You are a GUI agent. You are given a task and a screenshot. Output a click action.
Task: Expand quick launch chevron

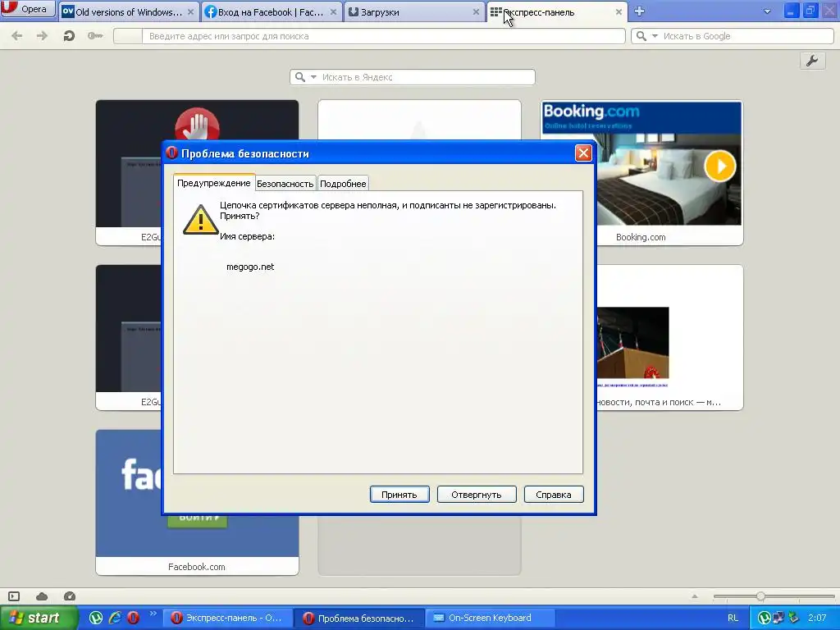click(x=153, y=614)
